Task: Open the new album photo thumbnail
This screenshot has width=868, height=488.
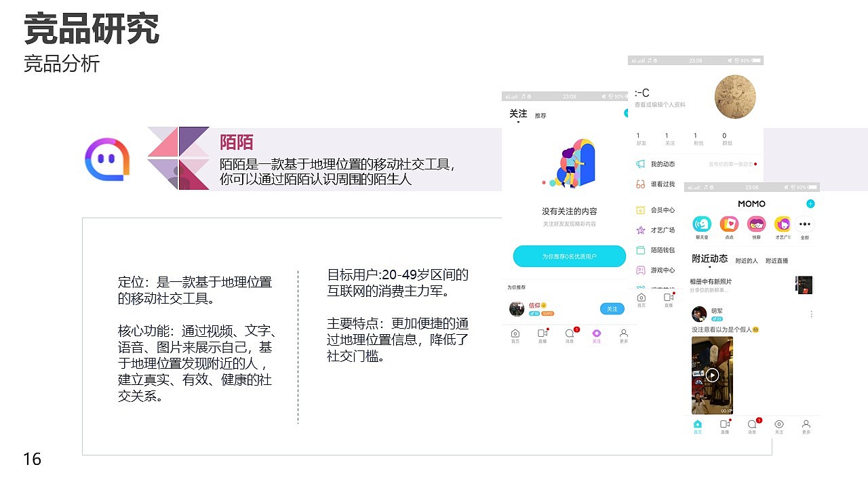Action: pos(804,285)
